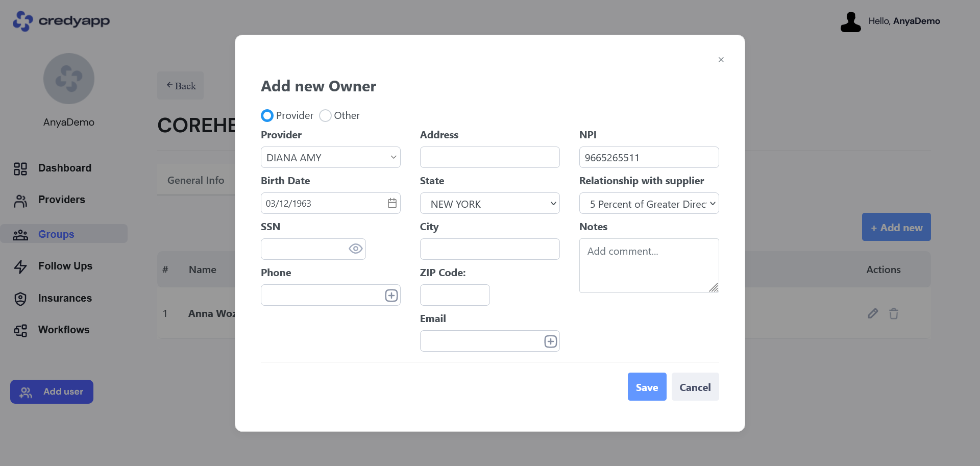
Task: Open the Dashboard menu item
Action: point(64,168)
